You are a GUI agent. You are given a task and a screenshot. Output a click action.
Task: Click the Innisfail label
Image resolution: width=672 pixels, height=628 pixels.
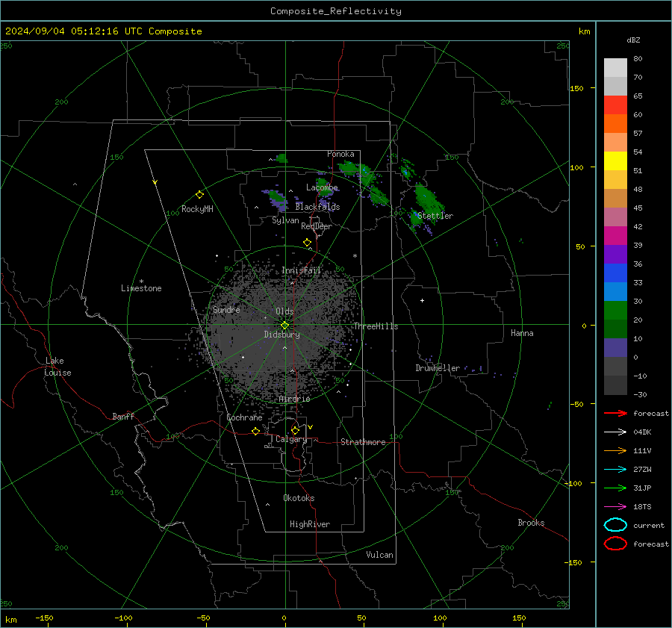[301, 270]
